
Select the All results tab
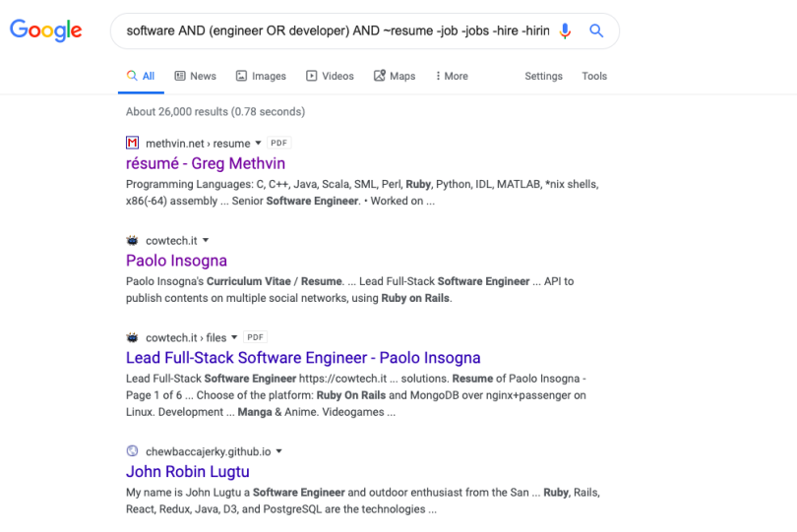click(141, 77)
